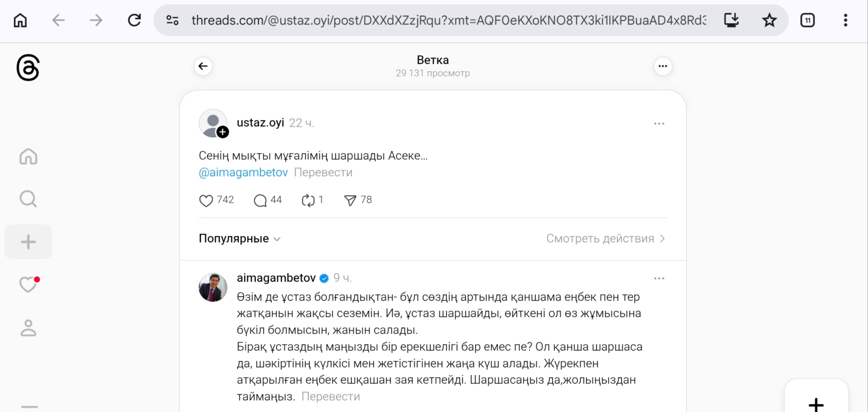Share the ustaz.oyi post
Viewport: 868px width, 412px height.
(350, 200)
